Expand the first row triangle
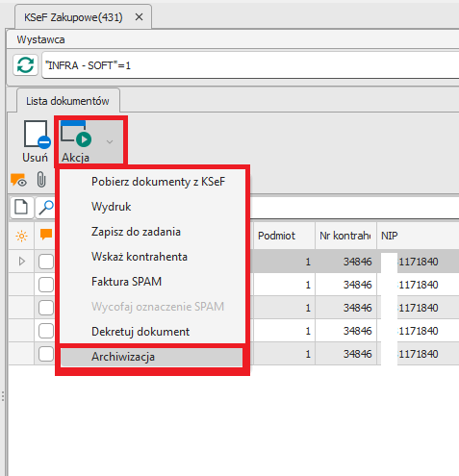Viewport: 459px width, 476px height. click(x=22, y=262)
